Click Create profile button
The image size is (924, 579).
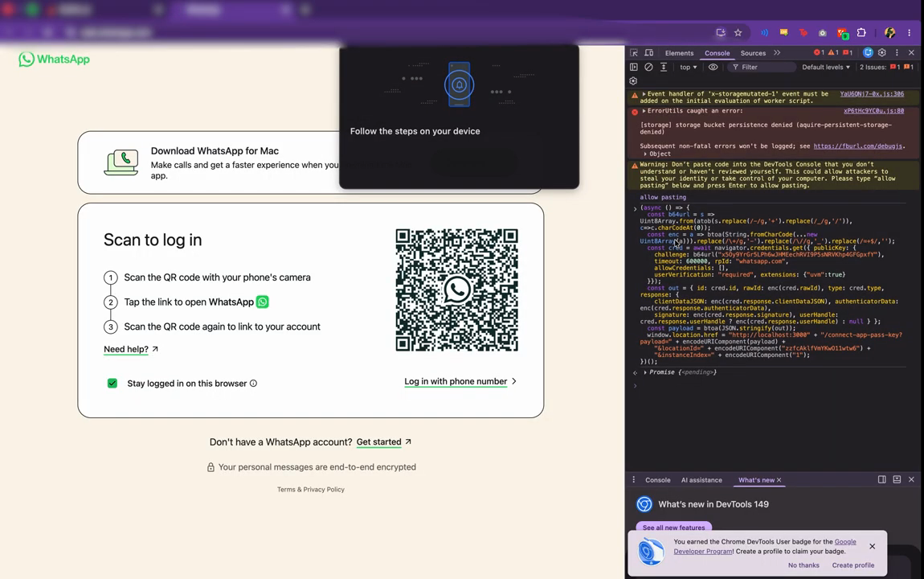pyautogui.click(x=852, y=565)
